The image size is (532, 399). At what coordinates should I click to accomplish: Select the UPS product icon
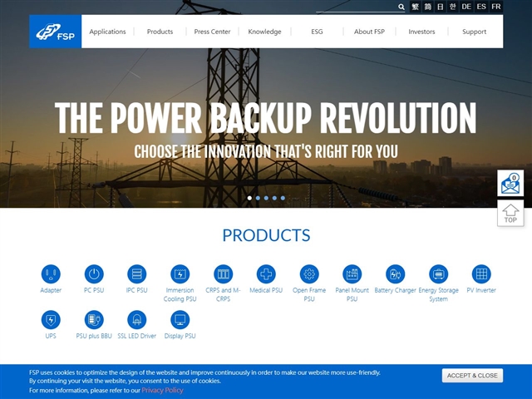coord(51,319)
